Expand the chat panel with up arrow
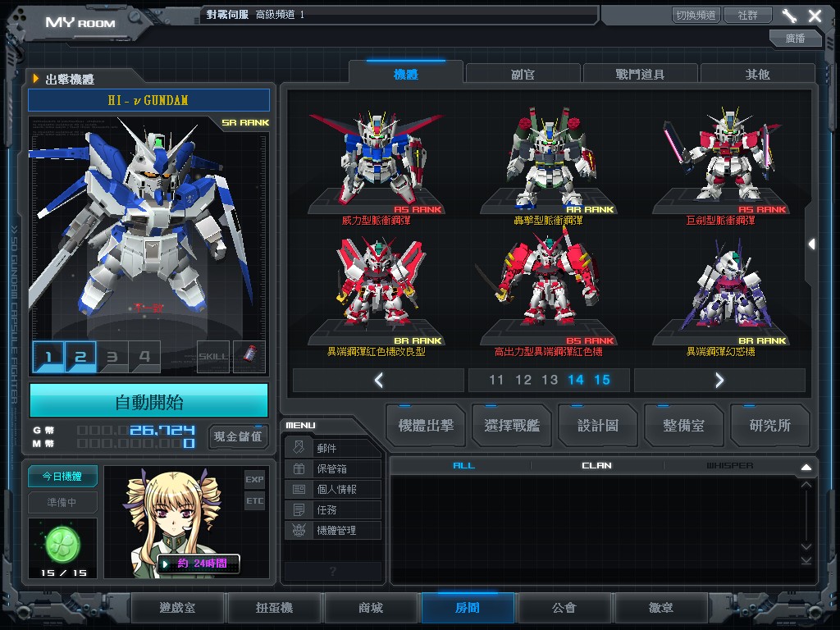The width and height of the screenshot is (840, 630). pyautogui.click(x=806, y=467)
